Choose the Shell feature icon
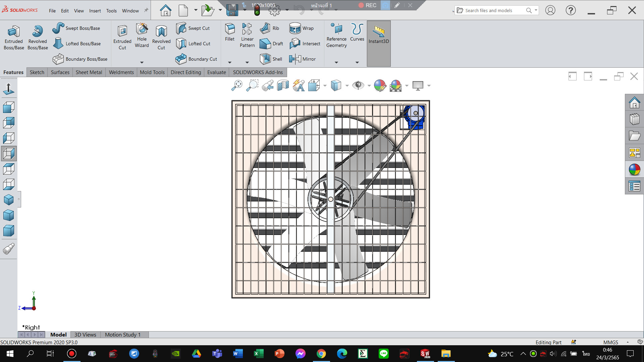The image size is (644, 362). pyautogui.click(x=265, y=59)
